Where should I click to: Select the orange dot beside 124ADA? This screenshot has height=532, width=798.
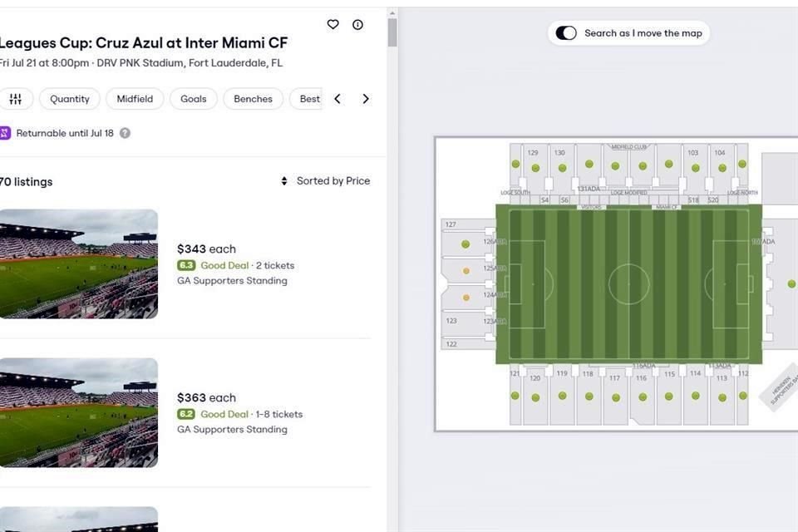click(465, 298)
